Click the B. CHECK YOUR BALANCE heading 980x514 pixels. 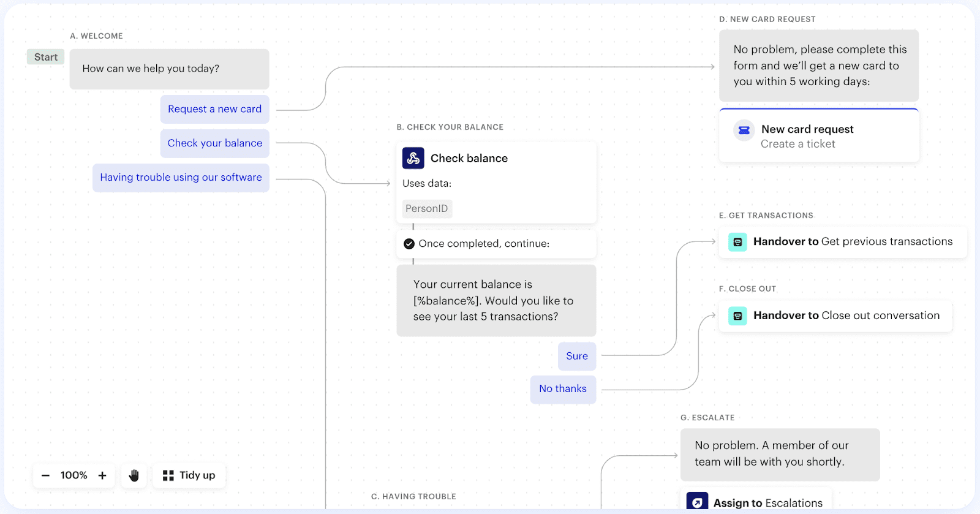(450, 127)
